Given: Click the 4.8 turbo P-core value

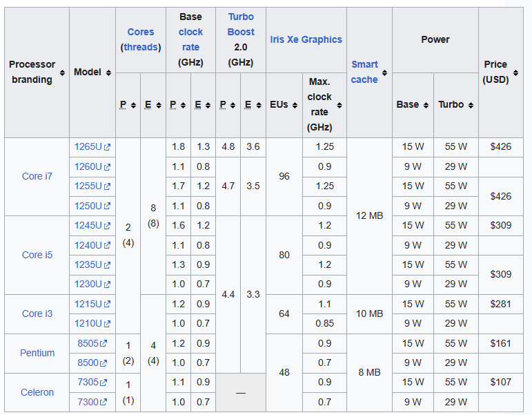Looking at the screenshot, I should point(228,146).
